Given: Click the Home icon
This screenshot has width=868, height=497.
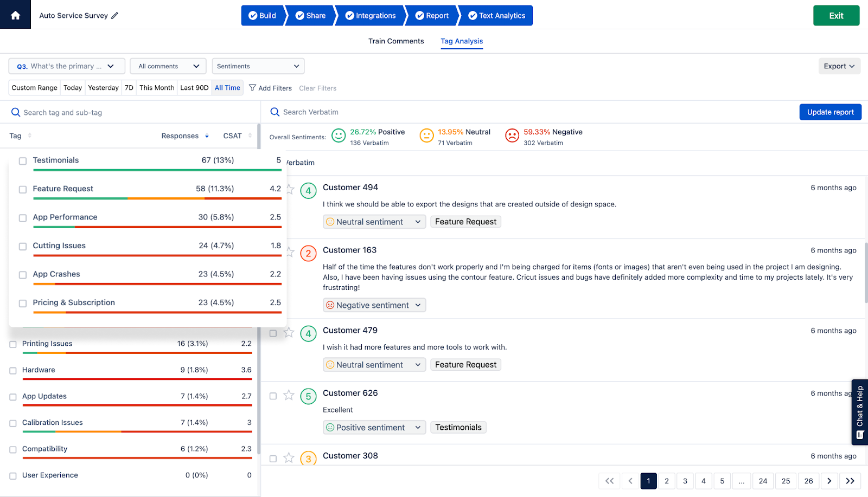Looking at the screenshot, I should click(15, 15).
